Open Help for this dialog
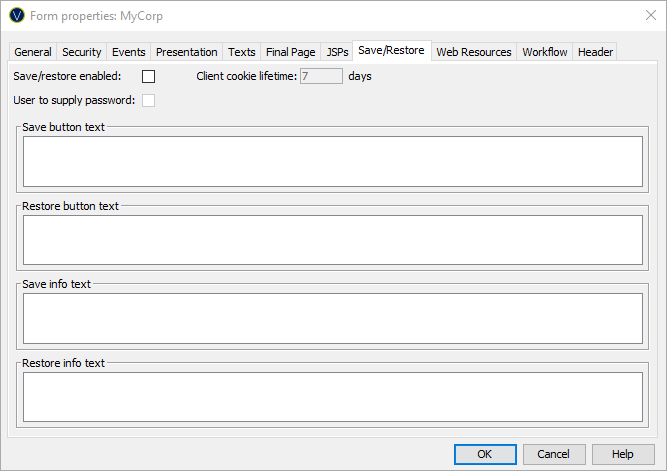Screen dimensions: 667x471 click(623, 454)
